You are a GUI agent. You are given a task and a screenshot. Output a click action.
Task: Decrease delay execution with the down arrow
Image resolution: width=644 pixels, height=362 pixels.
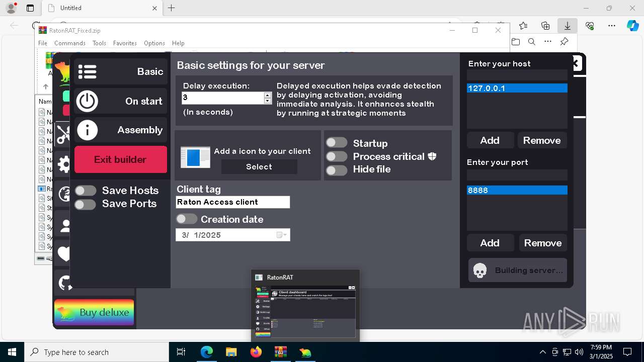coord(268,101)
